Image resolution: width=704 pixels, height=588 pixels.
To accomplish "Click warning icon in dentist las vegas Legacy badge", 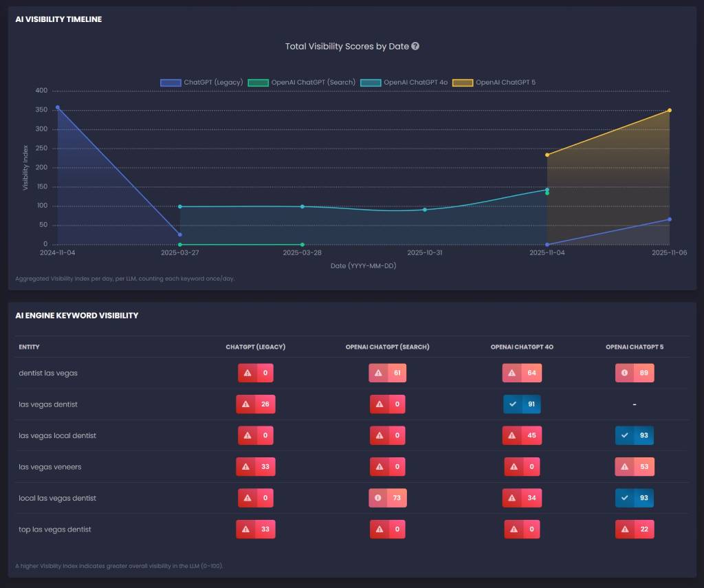I will pyautogui.click(x=247, y=373).
